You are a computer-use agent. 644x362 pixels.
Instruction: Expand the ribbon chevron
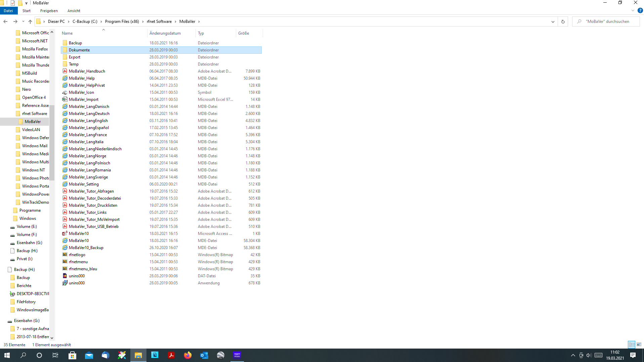click(x=633, y=11)
